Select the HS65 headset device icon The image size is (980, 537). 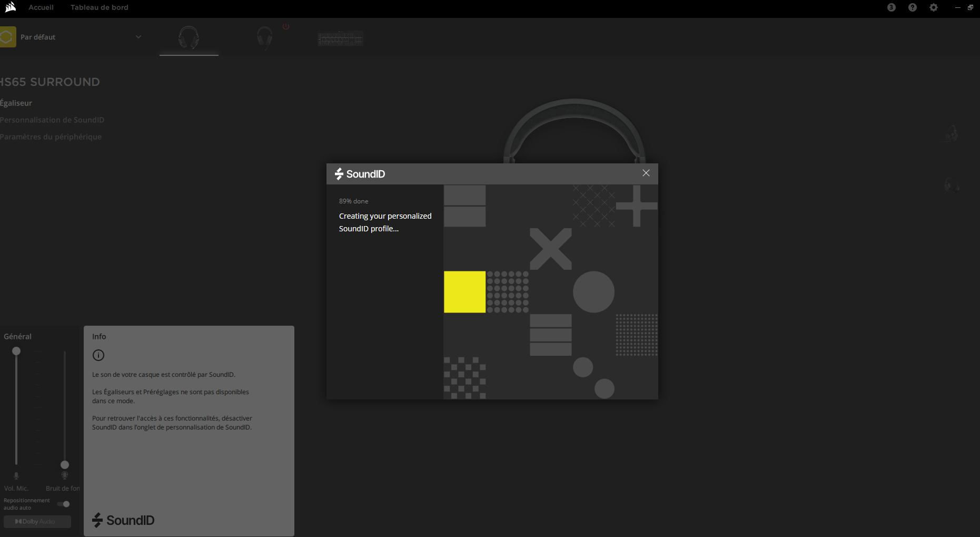tap(189, 38)
